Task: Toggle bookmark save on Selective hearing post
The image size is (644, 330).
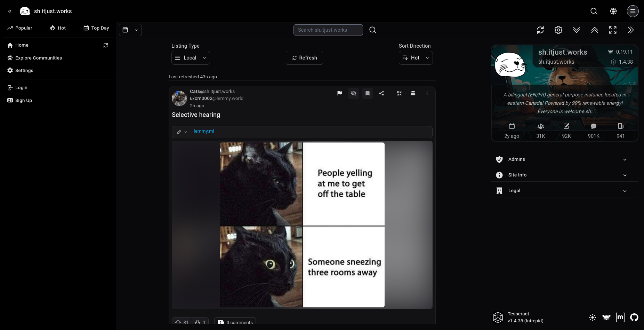Action: (368, 93)
